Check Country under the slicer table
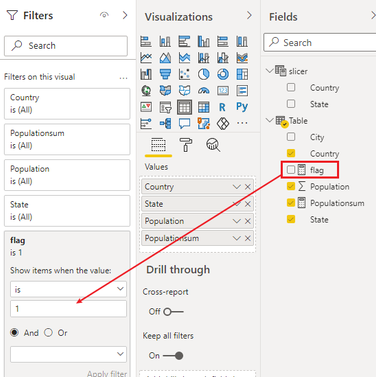The width and height of the screenshot is (376, 377). pyautogui.click(x=291, y=87)
